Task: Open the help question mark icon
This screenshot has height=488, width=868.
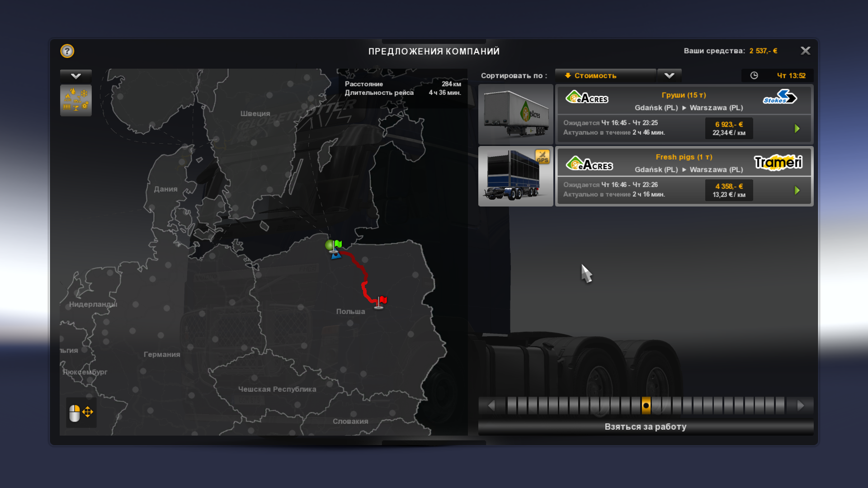Action: 67,51
